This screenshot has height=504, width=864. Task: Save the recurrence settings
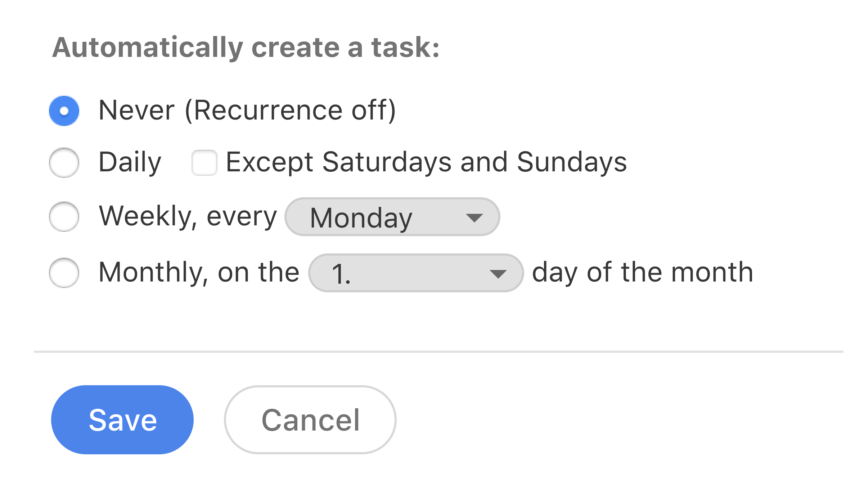click(x=122, y=420)
